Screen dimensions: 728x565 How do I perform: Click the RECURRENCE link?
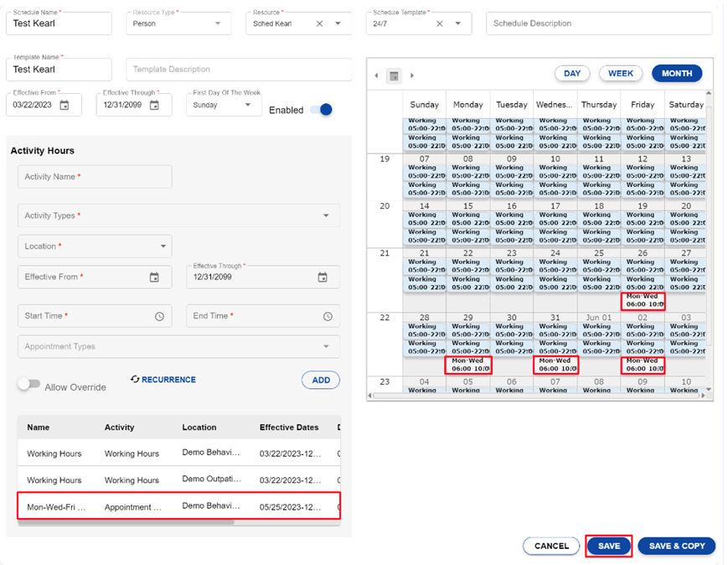click(163, 380)
